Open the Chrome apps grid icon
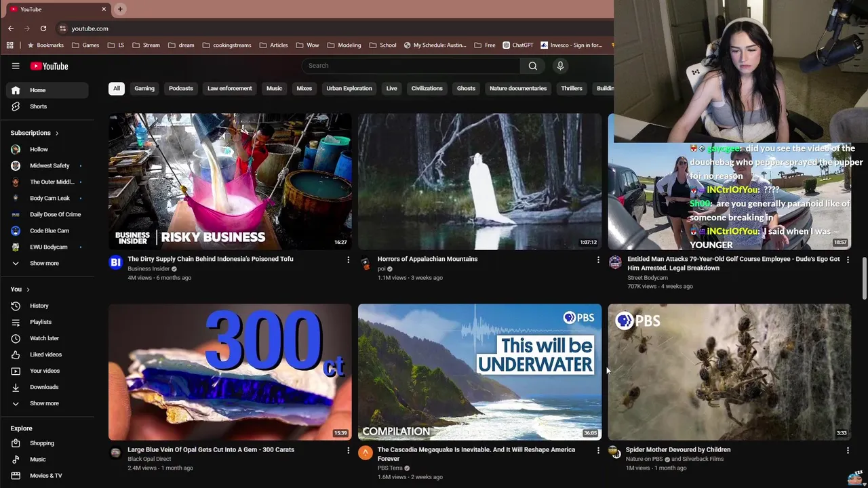This screenshot has height=488, width=868. (9, 45)
